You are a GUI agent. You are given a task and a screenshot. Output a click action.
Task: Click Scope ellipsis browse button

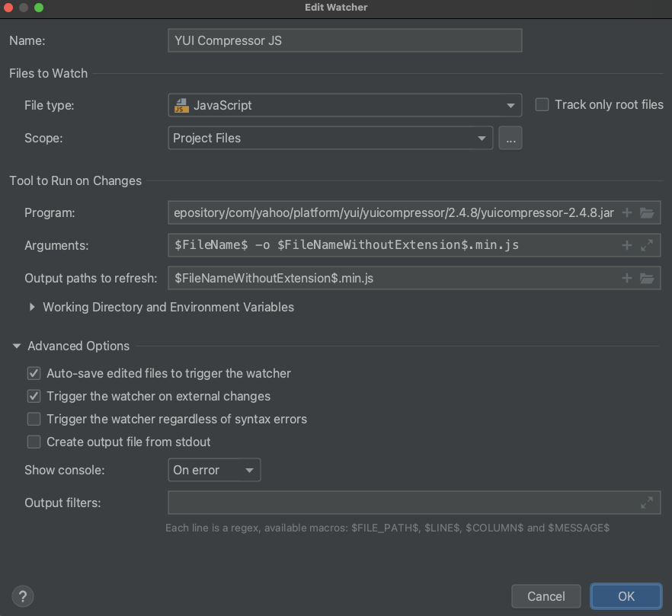click(510, 138)
